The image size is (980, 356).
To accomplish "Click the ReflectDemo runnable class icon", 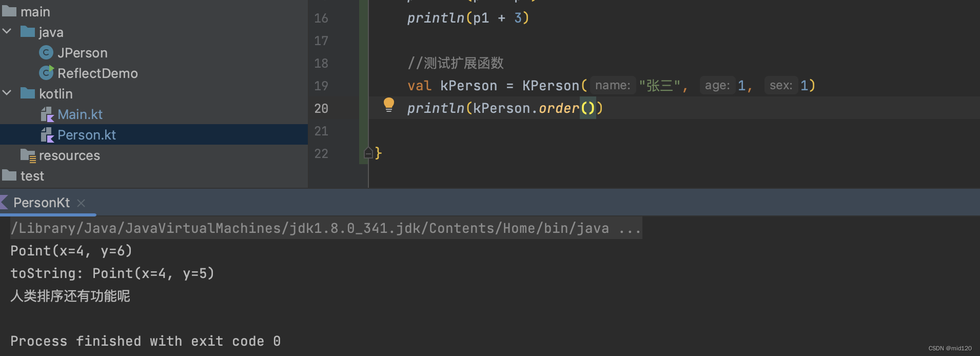I will point(47,73).
